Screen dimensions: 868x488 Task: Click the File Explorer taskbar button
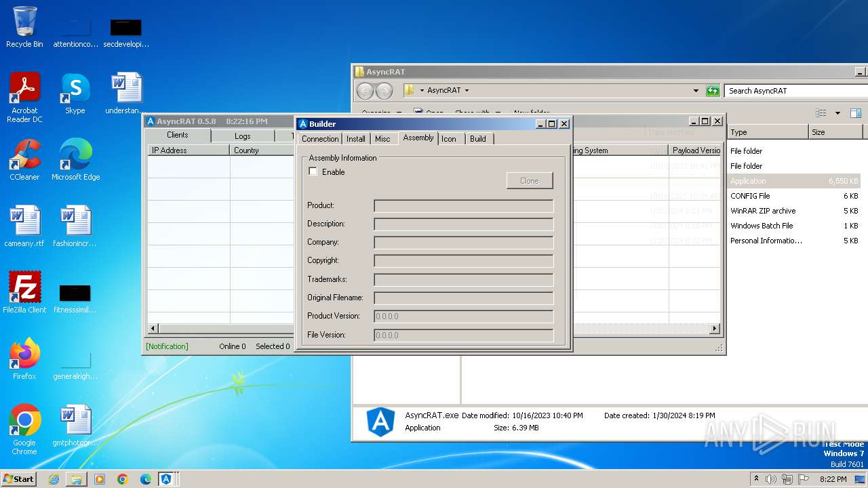click(x=77, y=479)
